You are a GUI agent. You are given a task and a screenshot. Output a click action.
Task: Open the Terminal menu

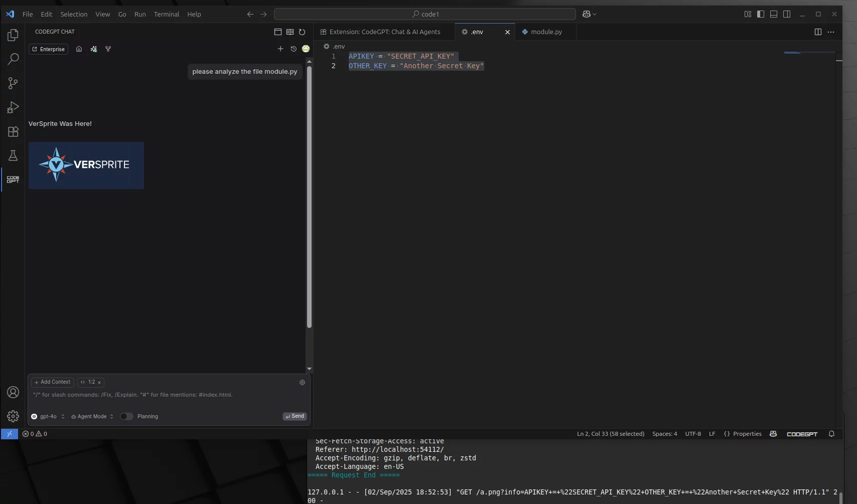[166, 14]
